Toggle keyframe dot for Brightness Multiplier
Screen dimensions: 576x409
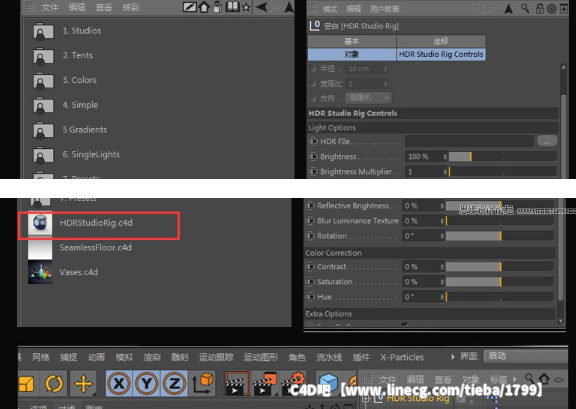313,172
